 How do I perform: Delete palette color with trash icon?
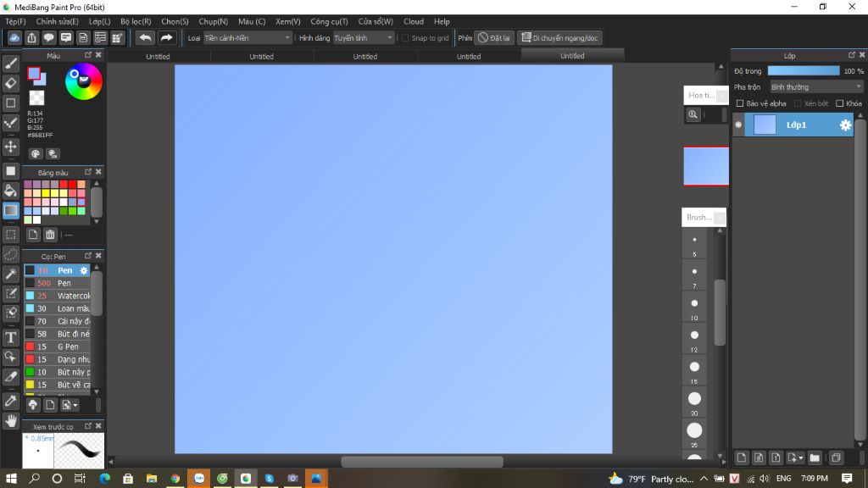(50, 235)
